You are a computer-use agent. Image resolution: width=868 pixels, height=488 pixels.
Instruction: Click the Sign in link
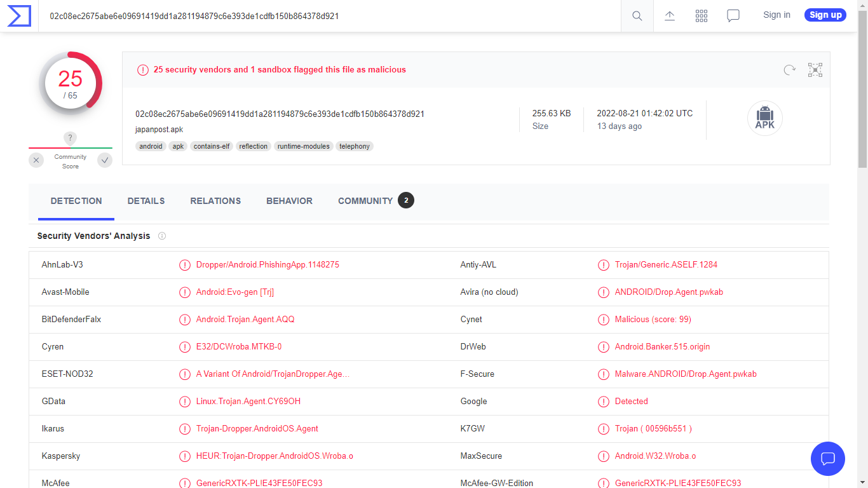pyautogui.click(x=776, y=15)
